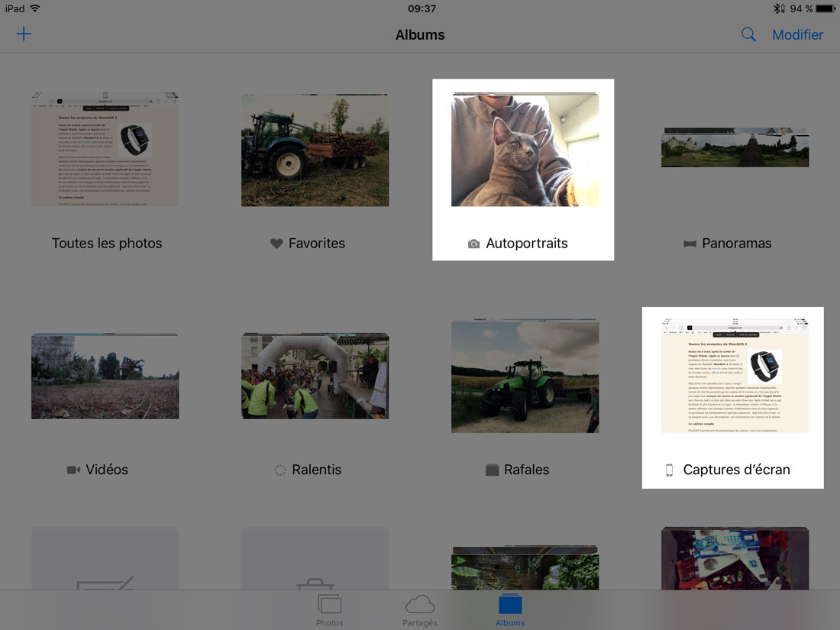Select the Favorites album label

[317, 243]
